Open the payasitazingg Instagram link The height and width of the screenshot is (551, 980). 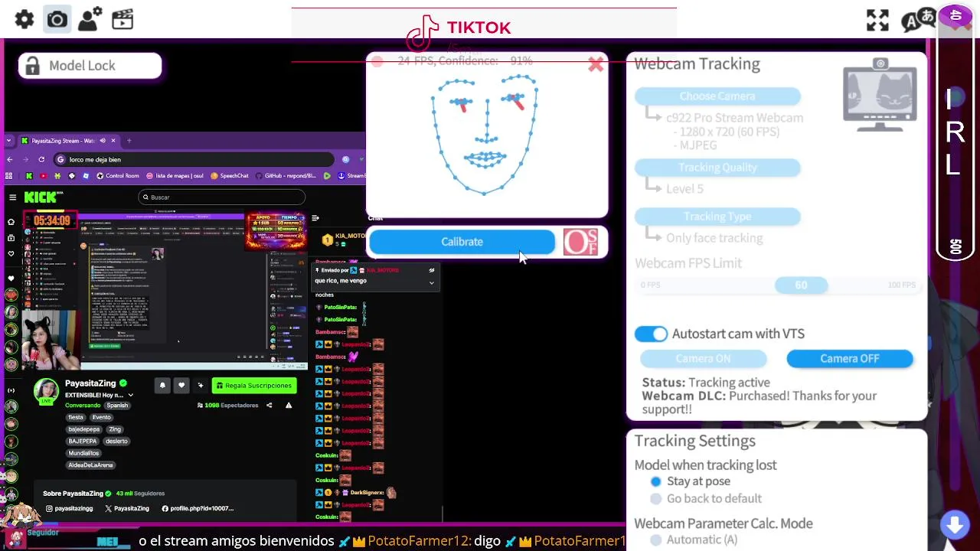click(70, 509)
